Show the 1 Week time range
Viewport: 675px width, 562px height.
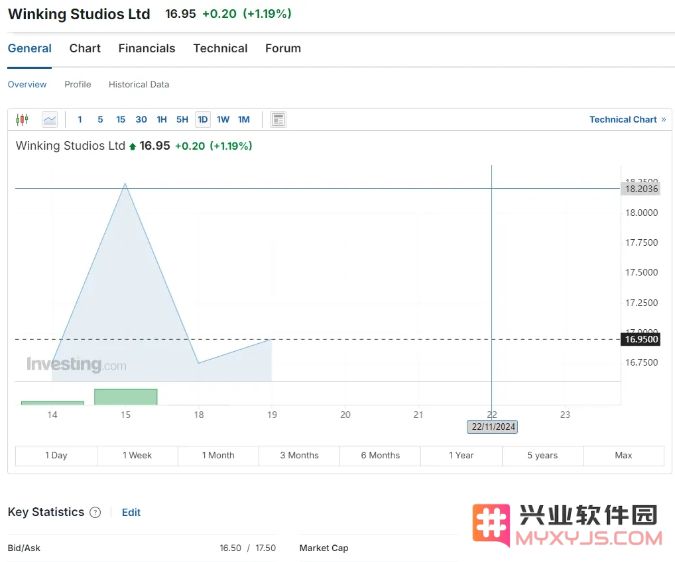coord(137,455)
